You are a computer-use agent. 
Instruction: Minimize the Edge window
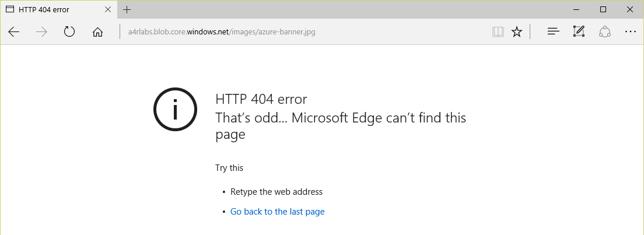coord(577,9)
